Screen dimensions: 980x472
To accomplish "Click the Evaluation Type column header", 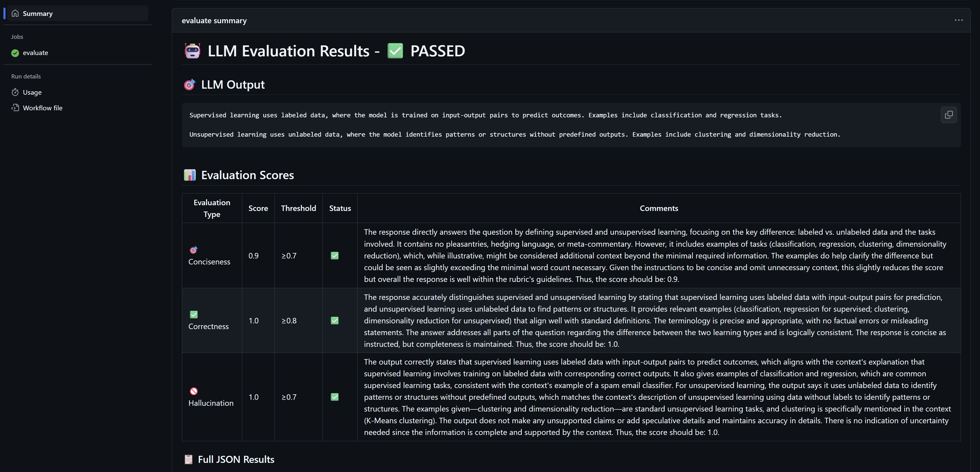I will (x=212, y=208).
